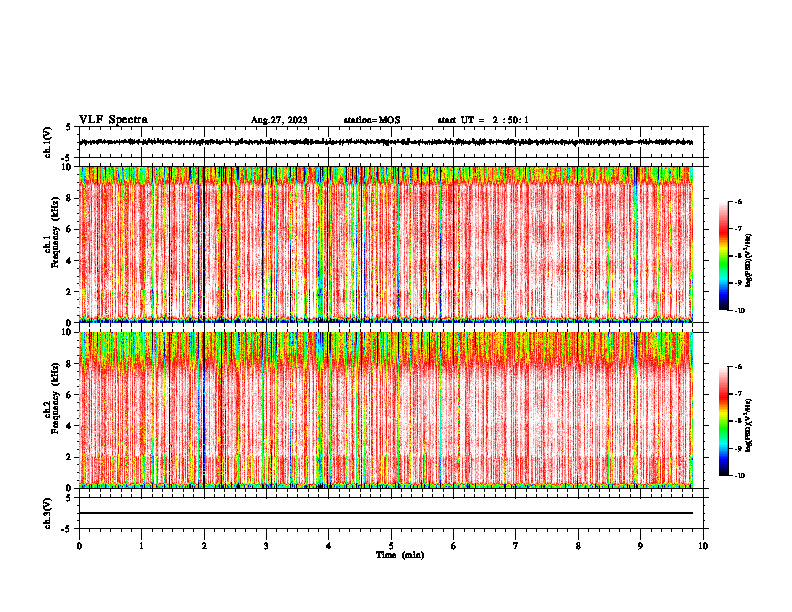Click time axis tick label "0"

[79, 546]
